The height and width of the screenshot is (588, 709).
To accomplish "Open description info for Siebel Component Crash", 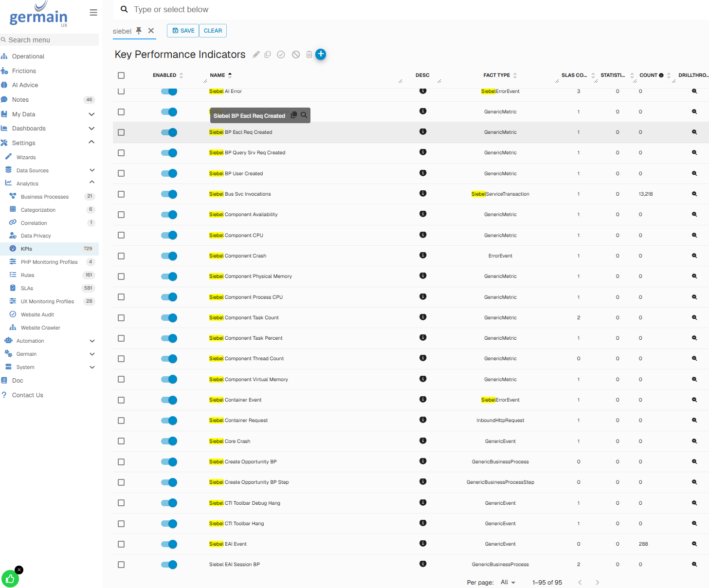I will (x=423, y=256).
